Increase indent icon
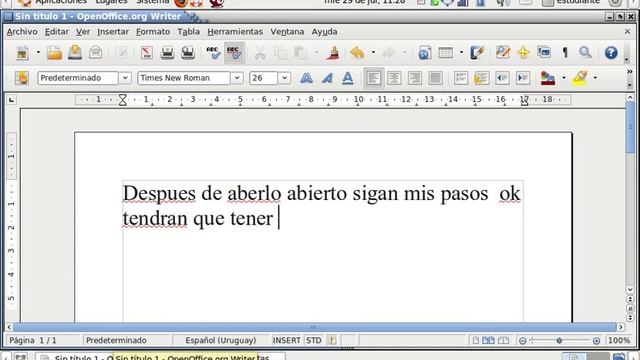Viewport: 640px width, 360px height. tap(523, 78)
